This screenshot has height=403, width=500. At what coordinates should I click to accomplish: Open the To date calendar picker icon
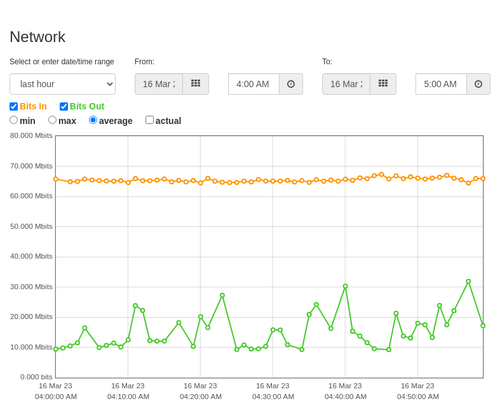[383, 84]
